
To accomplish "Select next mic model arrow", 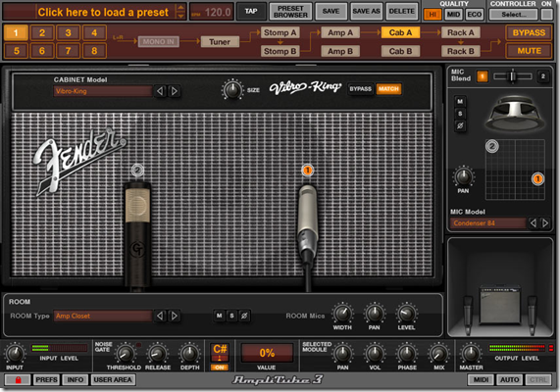I will click(545, 223).
